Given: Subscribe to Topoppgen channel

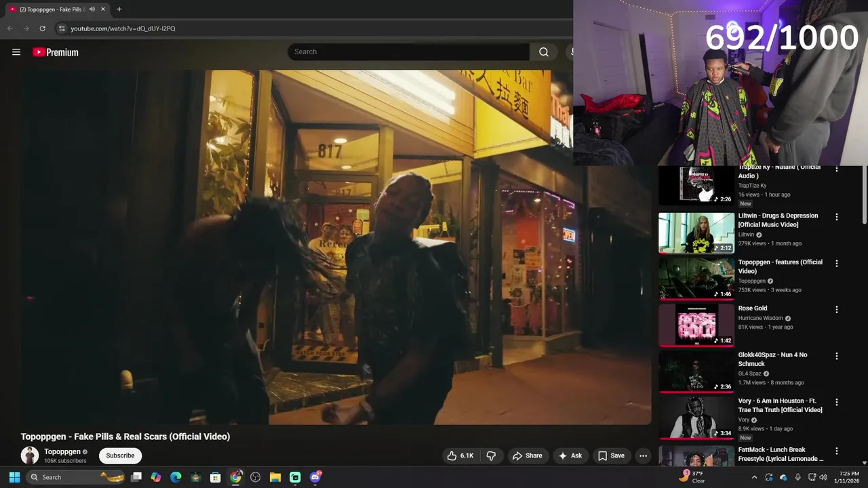Looking at the screenshot, I should pos(120,455).
